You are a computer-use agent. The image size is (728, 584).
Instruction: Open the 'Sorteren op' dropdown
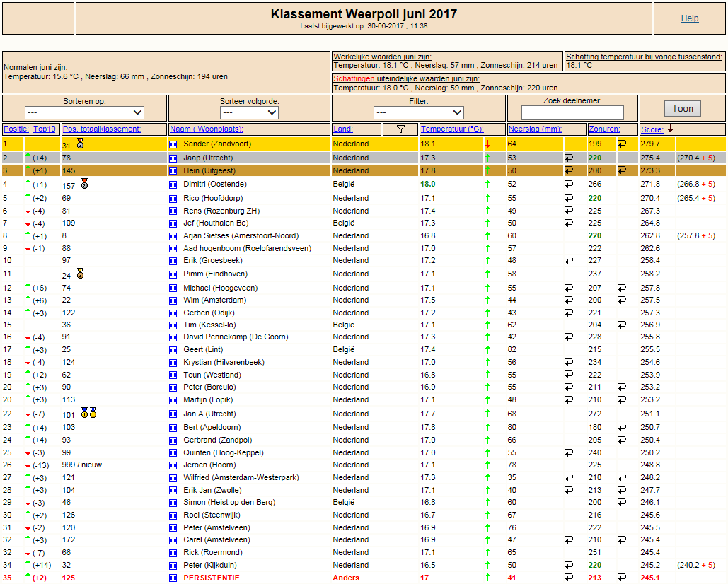coord(84,112)
